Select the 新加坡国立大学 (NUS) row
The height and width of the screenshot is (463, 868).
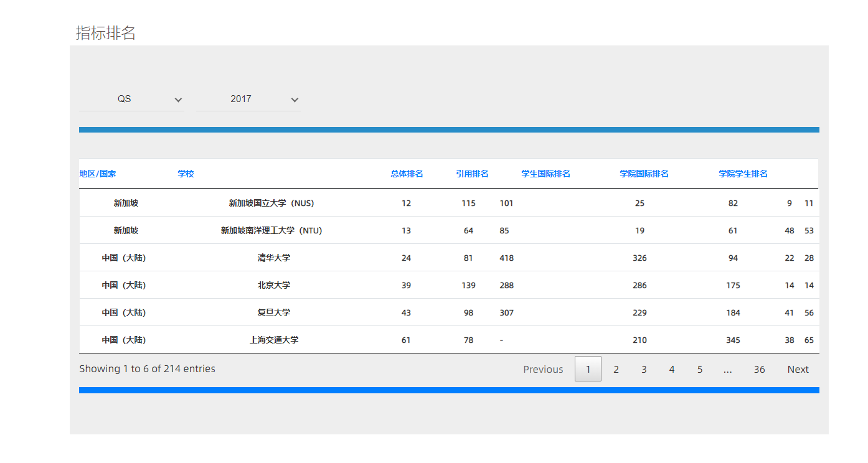pos(271,203)
